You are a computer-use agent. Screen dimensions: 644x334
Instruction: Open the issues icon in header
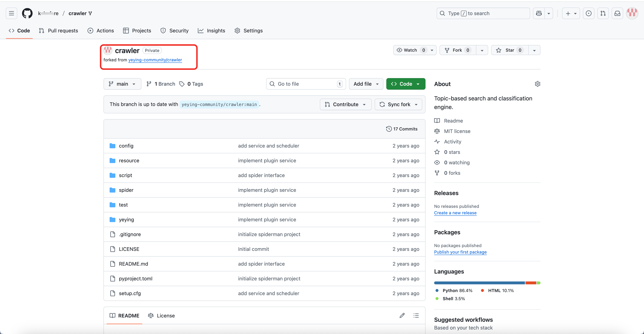(588, 13)
